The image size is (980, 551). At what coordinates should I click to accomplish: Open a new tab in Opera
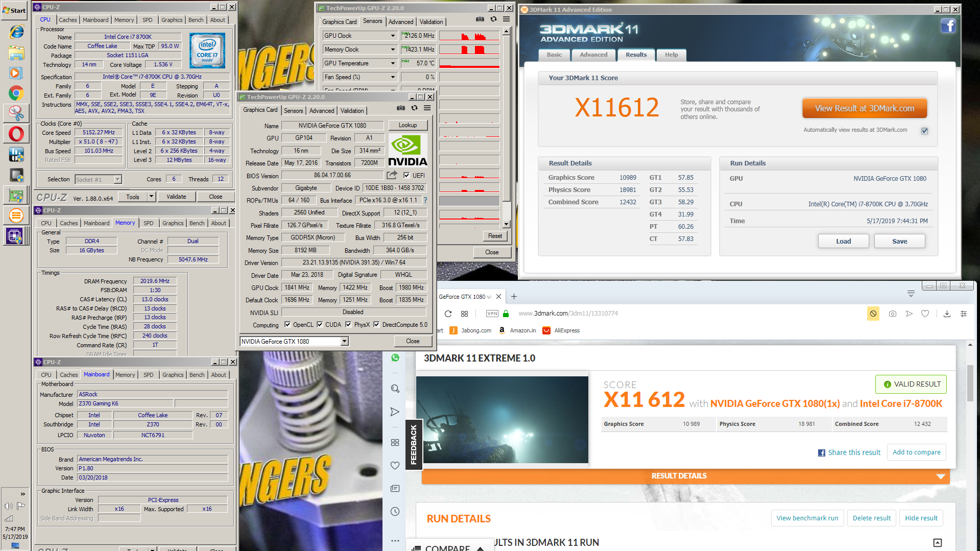(x=514, y=297)
